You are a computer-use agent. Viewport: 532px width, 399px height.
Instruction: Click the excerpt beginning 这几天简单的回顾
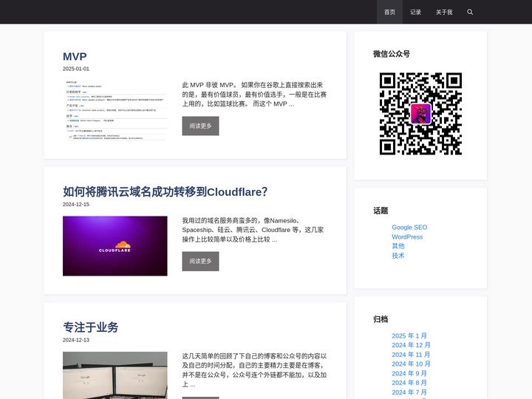tap(254, 370)
